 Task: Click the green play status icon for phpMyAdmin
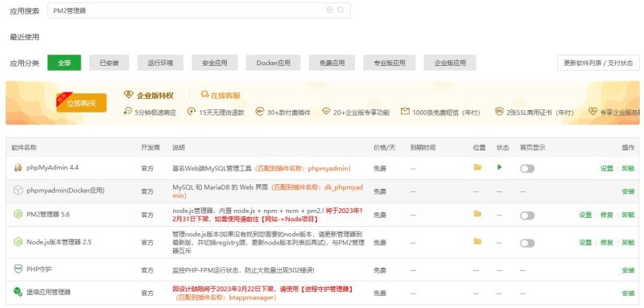(499, 167)
